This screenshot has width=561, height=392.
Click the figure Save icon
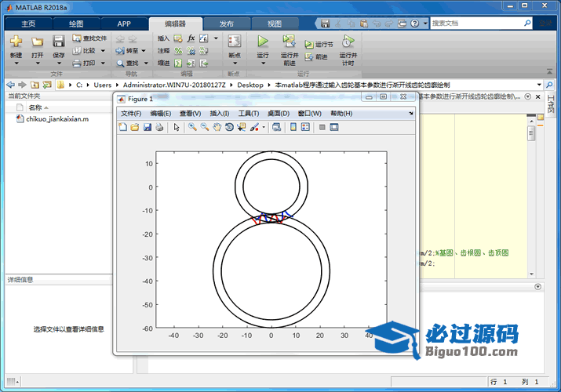[147, 127]
